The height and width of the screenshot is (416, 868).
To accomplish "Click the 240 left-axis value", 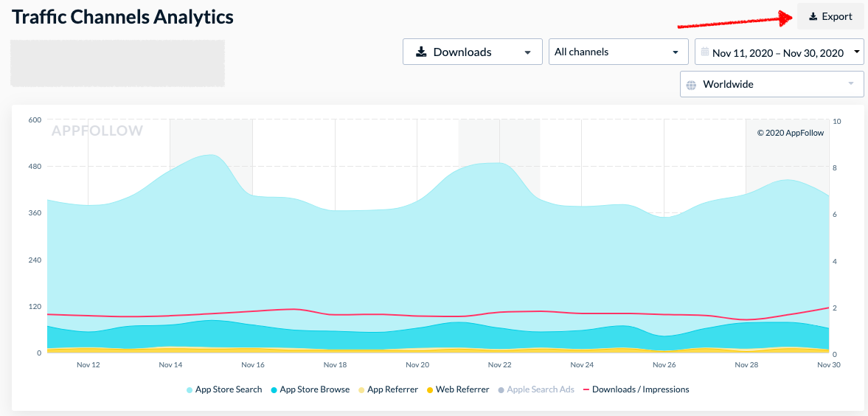I will pyautogui.click(x=35, y=260).
